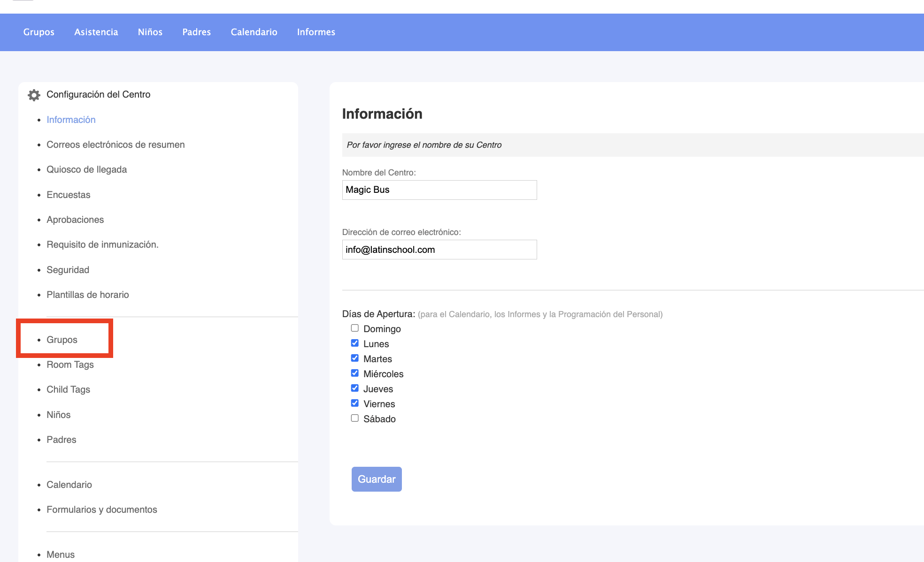Viewport: 924px width, 562px height.
Task: Click the gear icon beside Configuración del Centro
Action: pos(34,95)
